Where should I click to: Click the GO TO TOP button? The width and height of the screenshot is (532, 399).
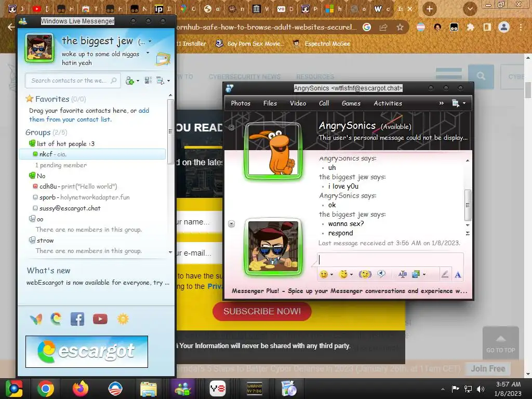click(x=500, y=343)
